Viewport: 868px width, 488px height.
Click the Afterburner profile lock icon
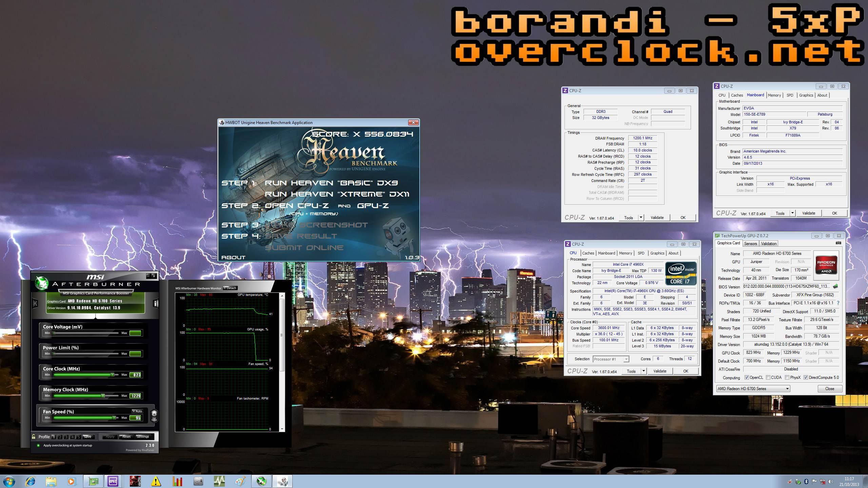click(34, 436)
